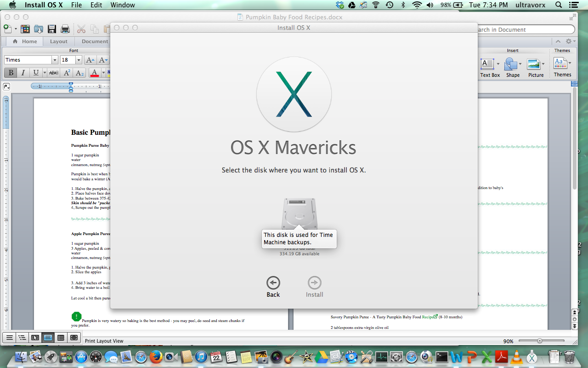This screenshot has width=588, height=368.
Task: Open the Apple menu
Action: click(x=12, y=5)
